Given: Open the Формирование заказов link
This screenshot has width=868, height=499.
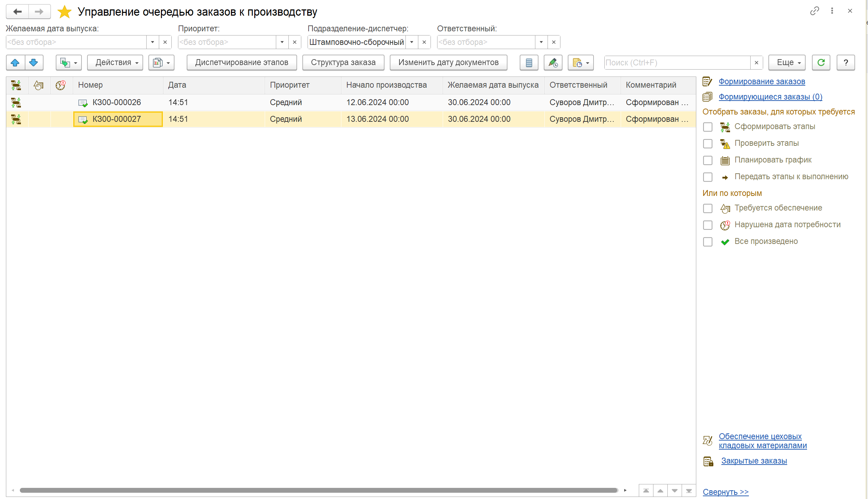Looking at the screenshot, I should [x=762, y=82].
